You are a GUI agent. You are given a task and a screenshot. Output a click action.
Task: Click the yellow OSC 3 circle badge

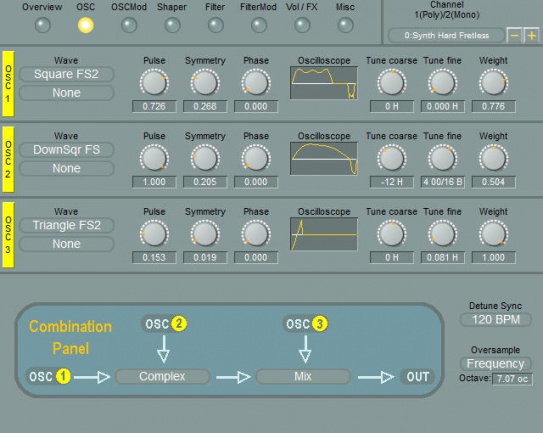[x=320, y=324]
